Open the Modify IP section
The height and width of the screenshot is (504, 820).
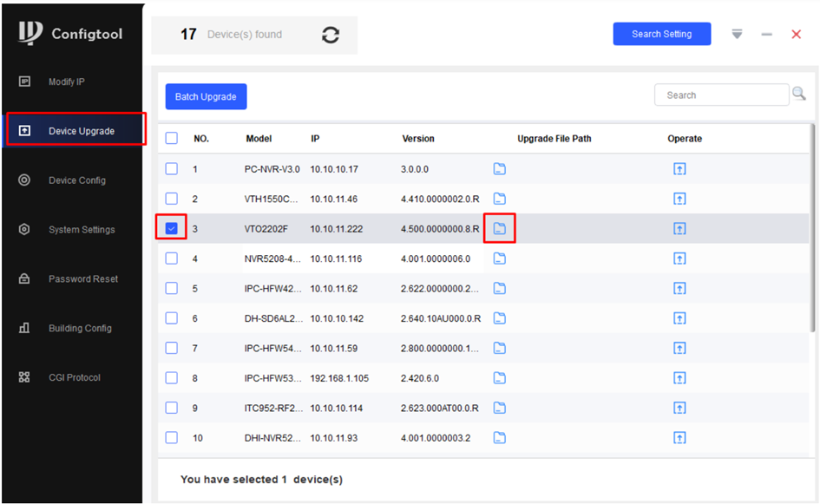pos(67,82)
